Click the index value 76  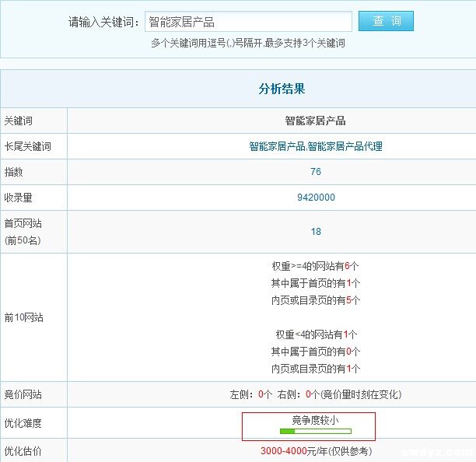pyautogui.click(x=316, y=172)
